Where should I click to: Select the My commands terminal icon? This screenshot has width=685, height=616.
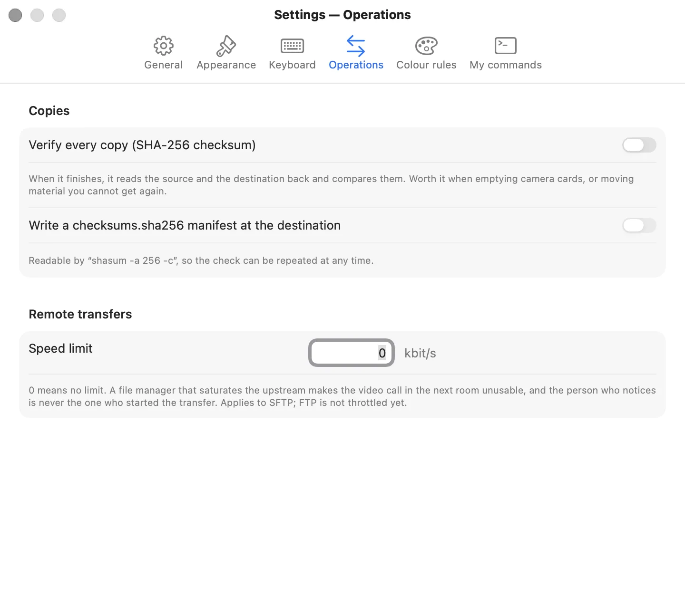click(x=505, y=46)
